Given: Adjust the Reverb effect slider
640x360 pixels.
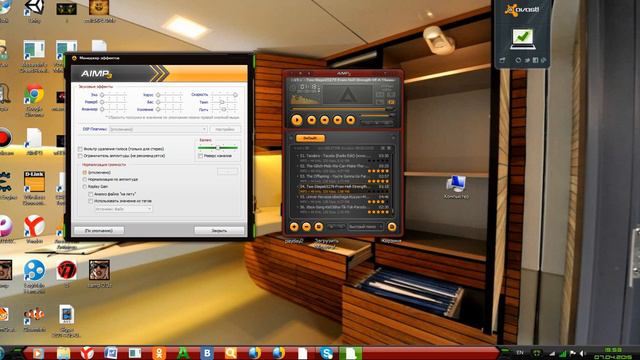Looking at the screenshot, I should pyautogui.click(x=113, y=102).
